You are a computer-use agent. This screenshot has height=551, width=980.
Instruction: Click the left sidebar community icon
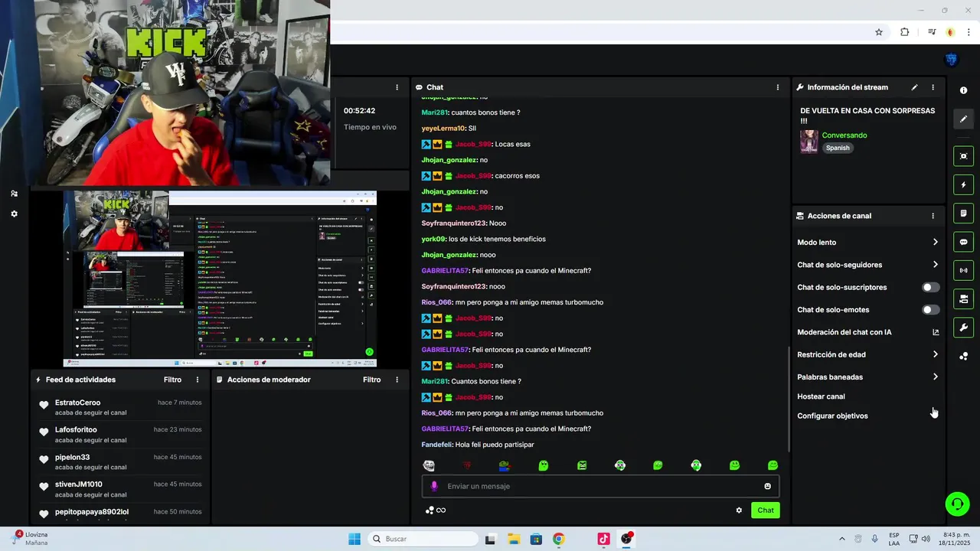(14, 194)
